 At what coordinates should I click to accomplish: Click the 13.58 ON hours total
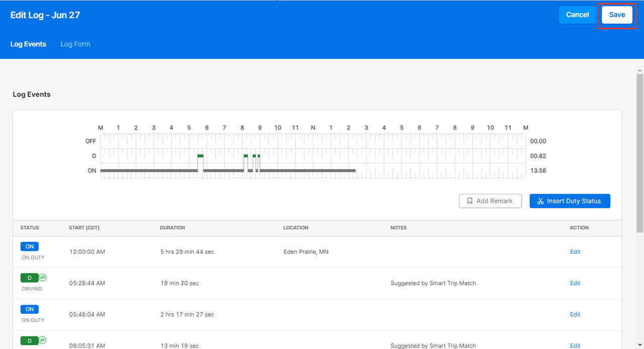coord(538,171)
